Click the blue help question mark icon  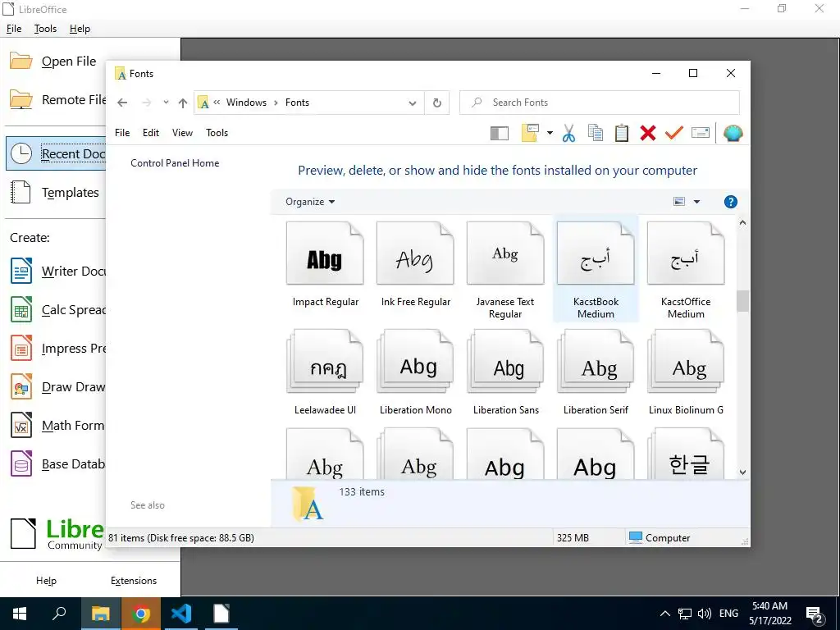coord(730,202)
